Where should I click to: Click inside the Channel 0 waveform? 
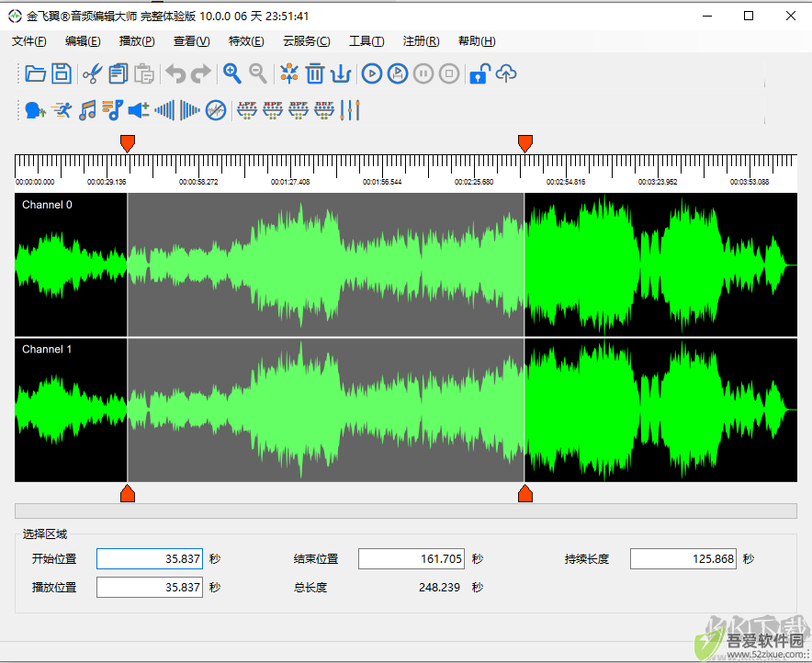click(x=405, y=265)
